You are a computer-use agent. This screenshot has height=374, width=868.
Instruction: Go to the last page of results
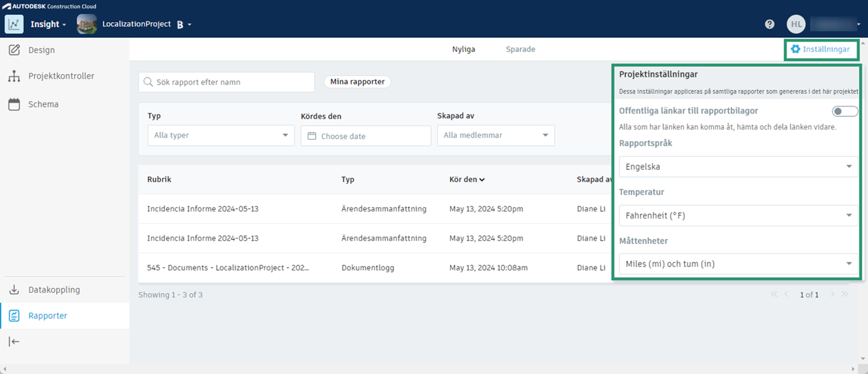[x=844, y=294]
